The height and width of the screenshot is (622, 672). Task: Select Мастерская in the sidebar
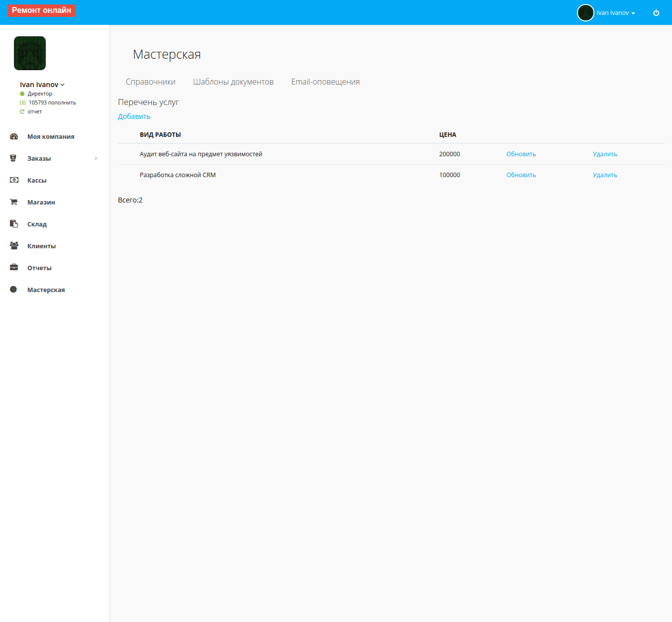(46, 290)
